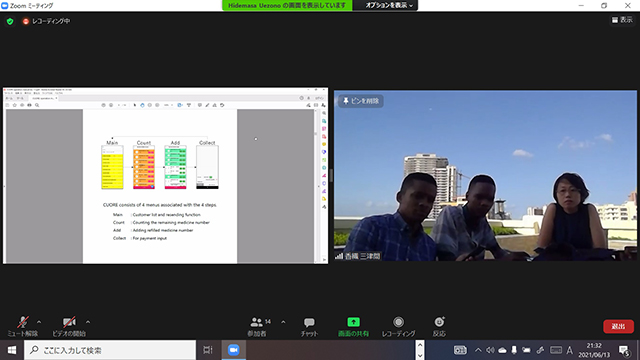Image resolution: width=640 pixels, height=360 pixels.
Task: Leave the meeting with 退出 button
Action: click(x=618, y=326)
